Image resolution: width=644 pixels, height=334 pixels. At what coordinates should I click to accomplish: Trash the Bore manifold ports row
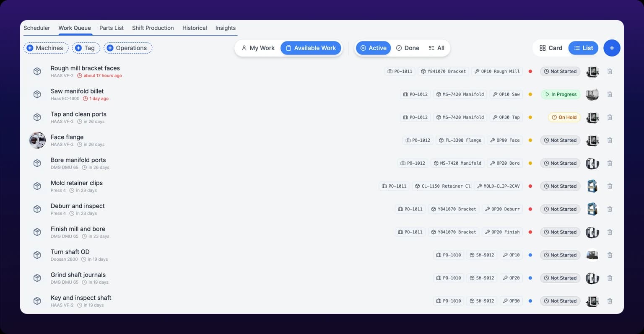[610, 163]
